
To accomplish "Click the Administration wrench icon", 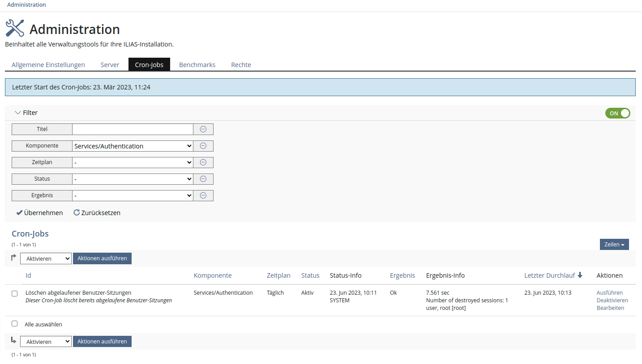I will tap(15, 28).
